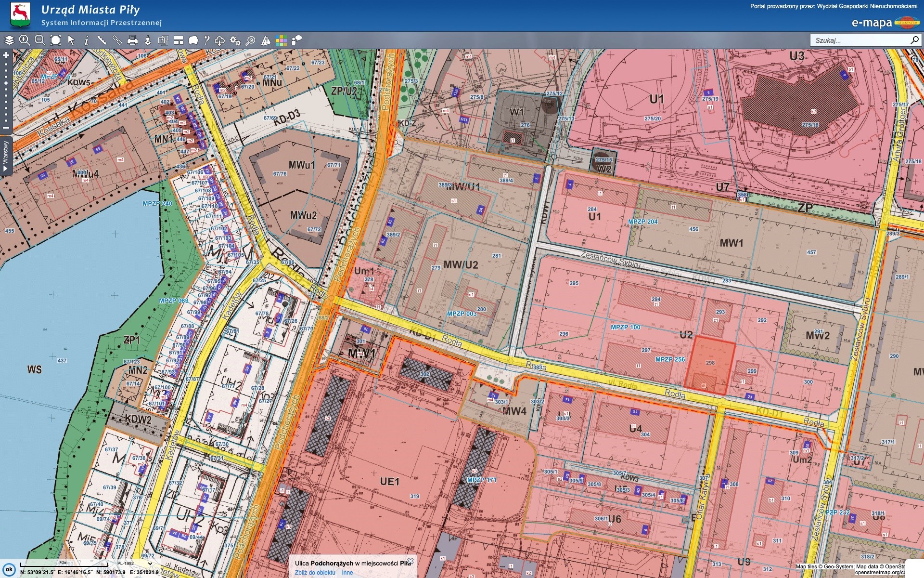This screenshot has width=924, height=578.
Task: Click the colorful grid legend icon
Action: click(281, 40)
